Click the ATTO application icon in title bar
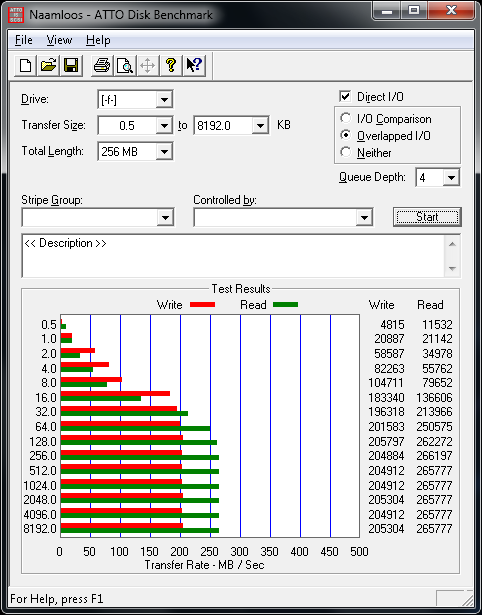 (x=17, y=15)
